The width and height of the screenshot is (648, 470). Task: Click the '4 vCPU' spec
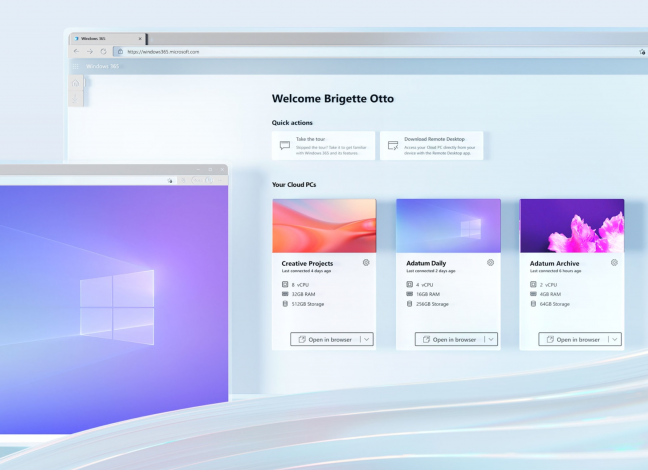click(424, 285)
